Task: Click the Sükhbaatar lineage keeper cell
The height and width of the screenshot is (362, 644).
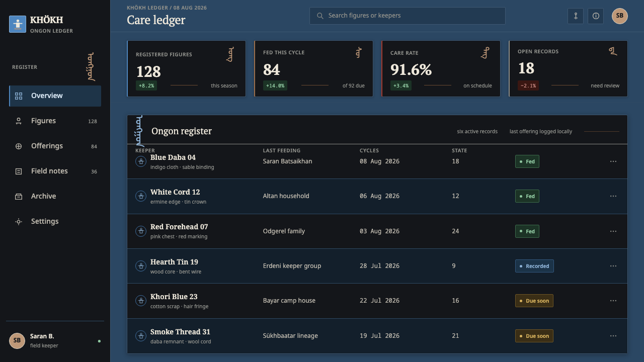Action: [x=290, y=336]
